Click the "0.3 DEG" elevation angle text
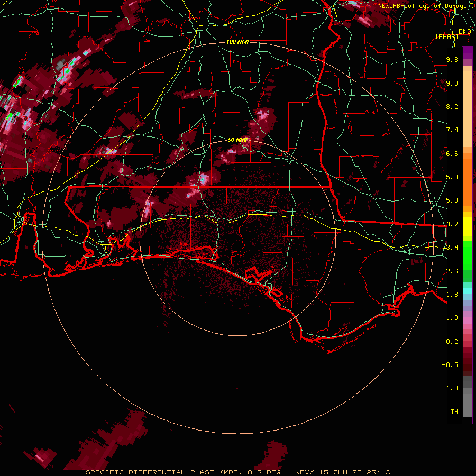The image size is (476, 476). [x=264, y=472]
